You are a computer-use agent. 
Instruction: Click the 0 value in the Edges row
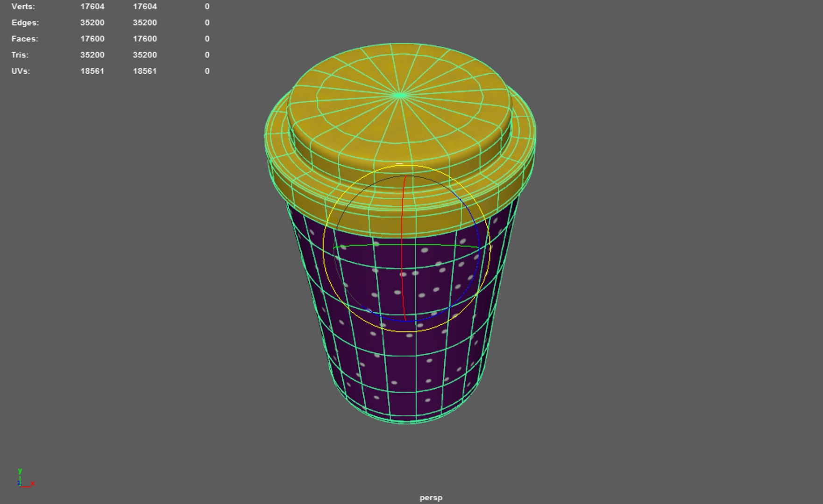point(207,22)
